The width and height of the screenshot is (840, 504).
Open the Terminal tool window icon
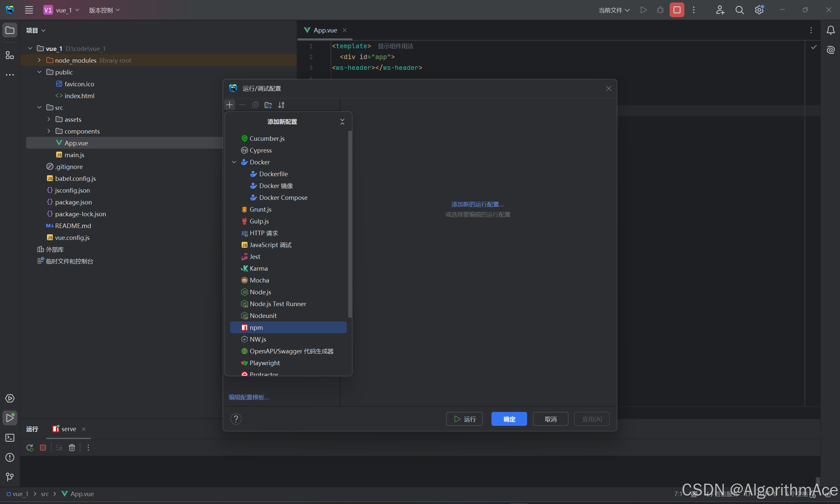[x=10, y=438]
